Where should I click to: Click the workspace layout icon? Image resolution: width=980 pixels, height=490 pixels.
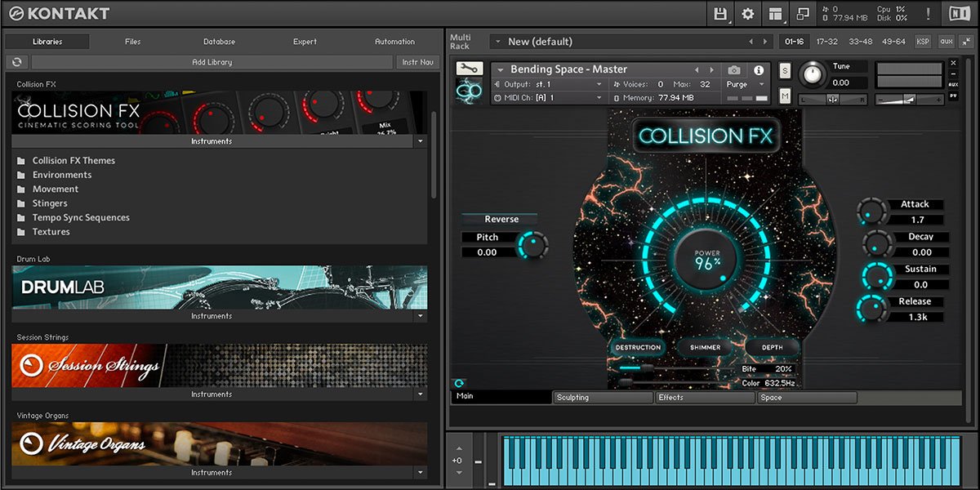click(x=774, y=14)
